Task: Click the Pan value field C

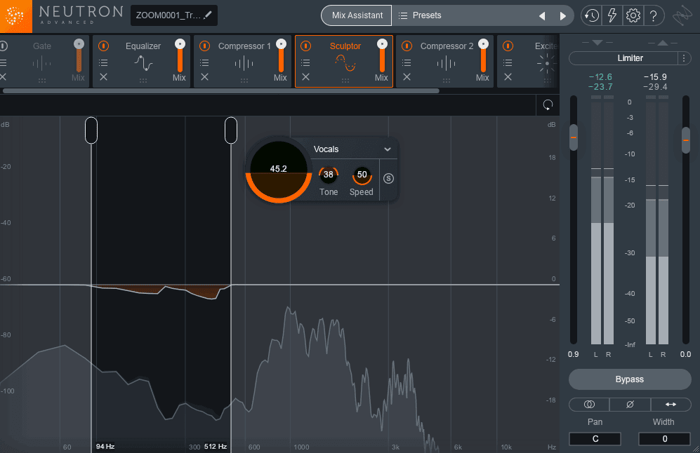Action: point(595,439)
